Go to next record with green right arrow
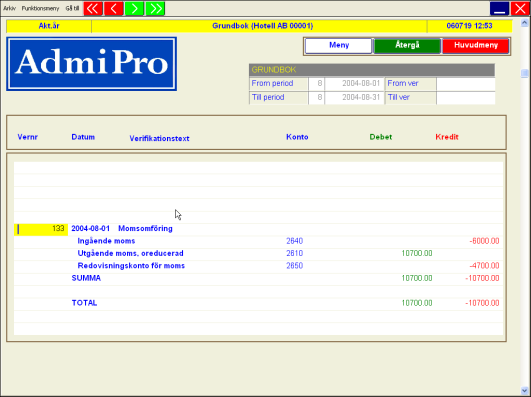This screenshot has height=397, width=531. pyautogui.click(x=134, y=8)
